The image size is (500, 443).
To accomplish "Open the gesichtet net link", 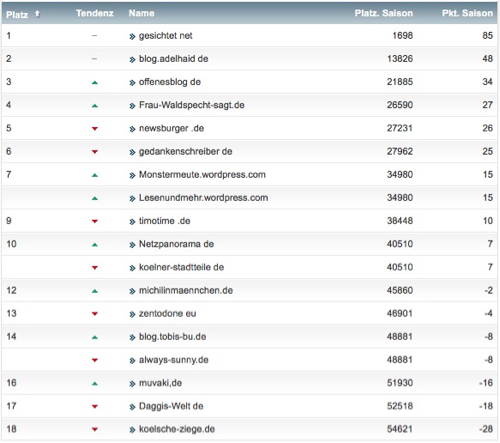I will [165, 36].
